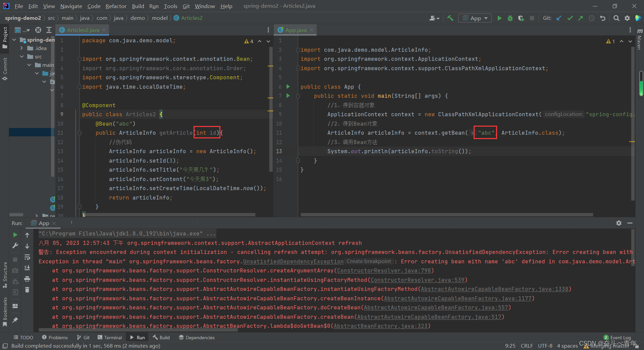Image resolution: width=644 pixels, height=350 pixels.
Task: Open Terminal tool window
Action: click(x=110, y=338)
